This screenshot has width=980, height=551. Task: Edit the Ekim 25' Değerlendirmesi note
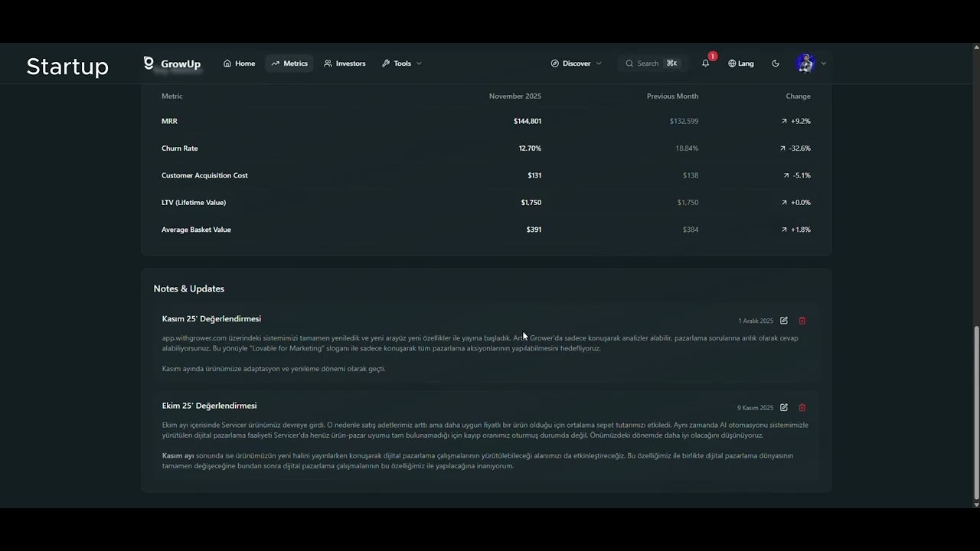coord(784,408)
